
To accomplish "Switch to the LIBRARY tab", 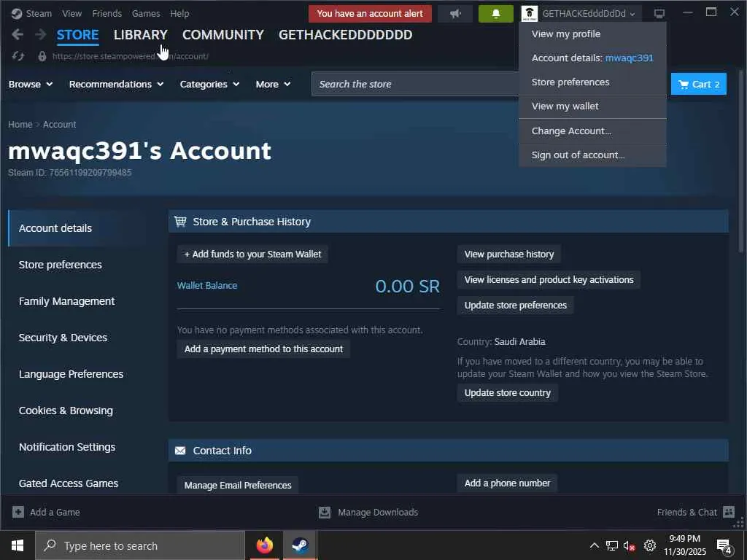I will coord(141,35).
